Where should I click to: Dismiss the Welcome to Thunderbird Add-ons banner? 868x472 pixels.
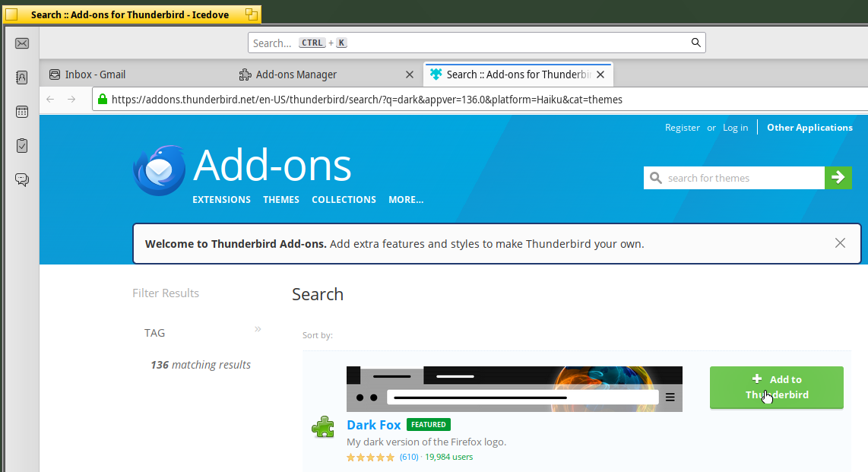point(840,243)
